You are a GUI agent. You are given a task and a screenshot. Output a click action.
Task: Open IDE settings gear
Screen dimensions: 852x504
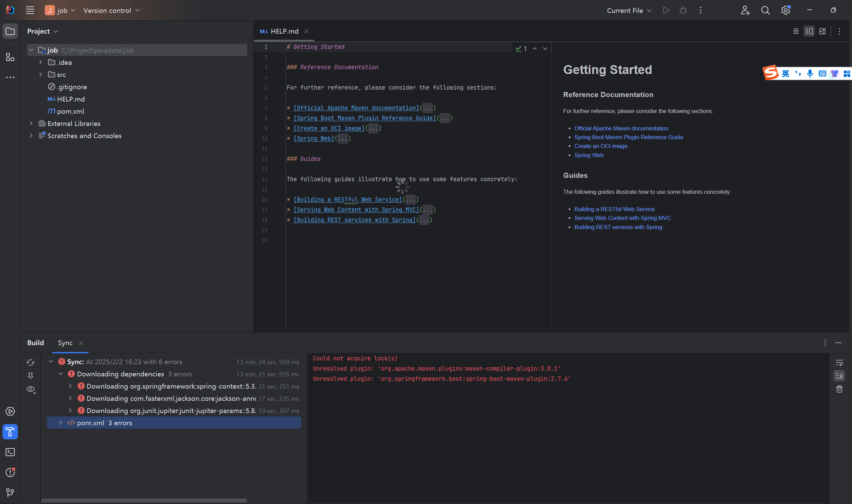(785, 11)
